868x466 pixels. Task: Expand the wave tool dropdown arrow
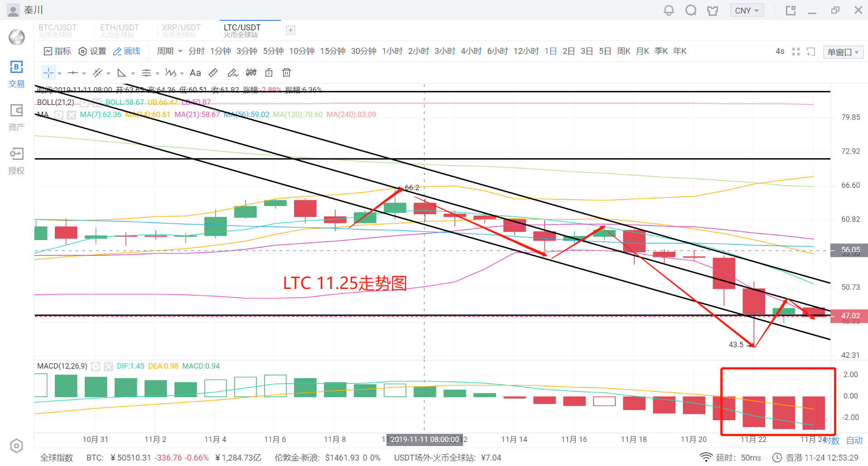(x=182, y=73)
